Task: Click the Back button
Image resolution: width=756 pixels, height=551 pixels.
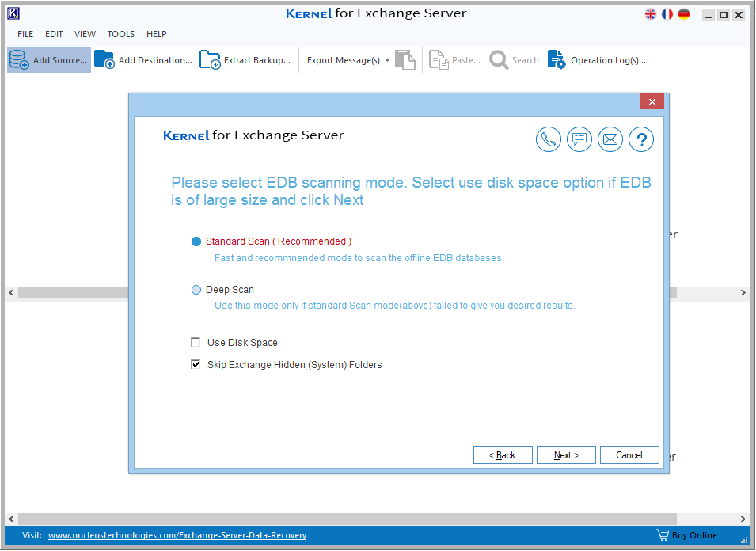Action: tap(503, 455)
